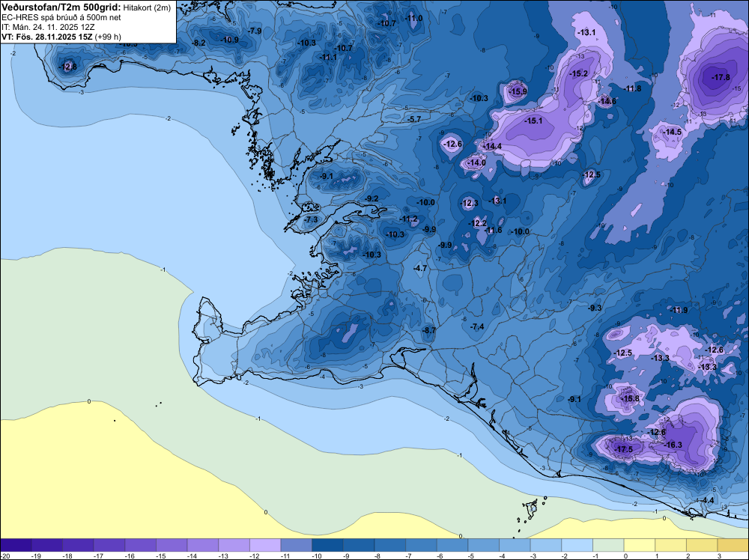Pick the pale green swatch between -1 and 0 in the color scale
This screenshot has width=749, height=560.
(x=608, y=545)
